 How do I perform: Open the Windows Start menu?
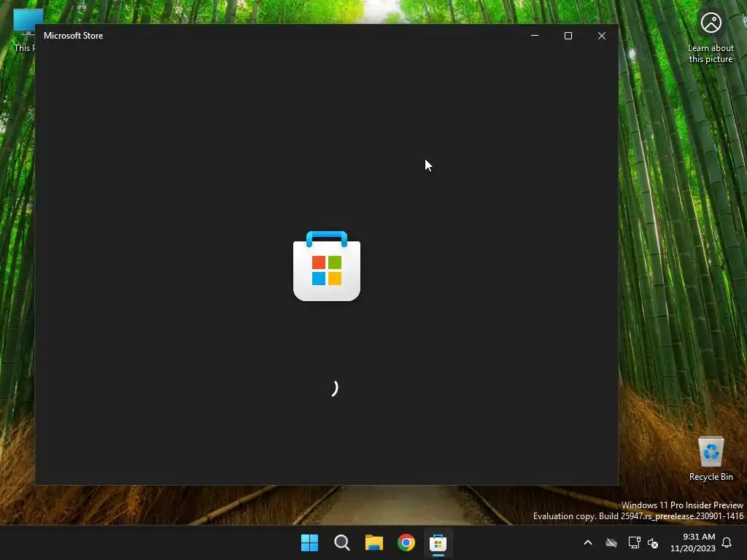(309, 542)
